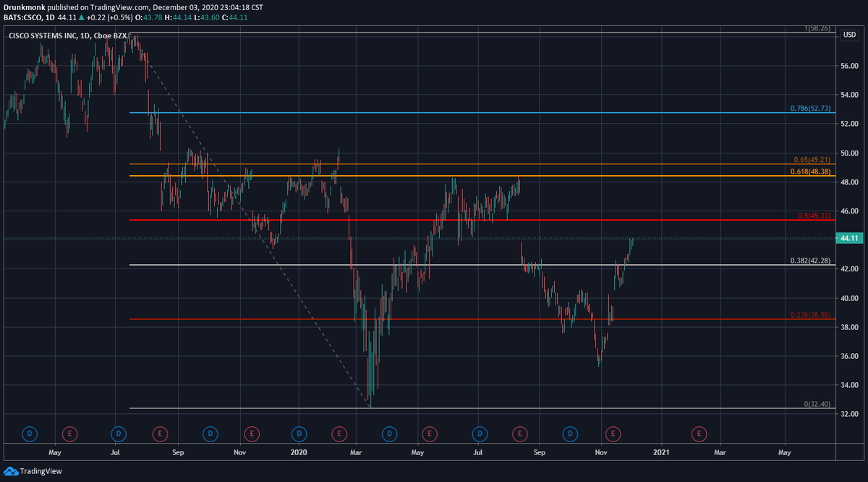This screenshot has height=482, width=868.
Task: Select the earnings E icon near Mar 2020
Action: tap(339, 434)
